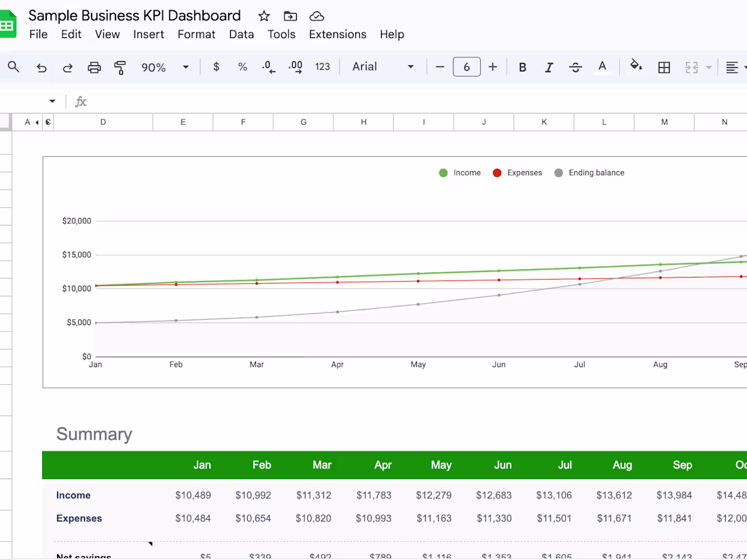Select column M header

click(x=664, y=122)
